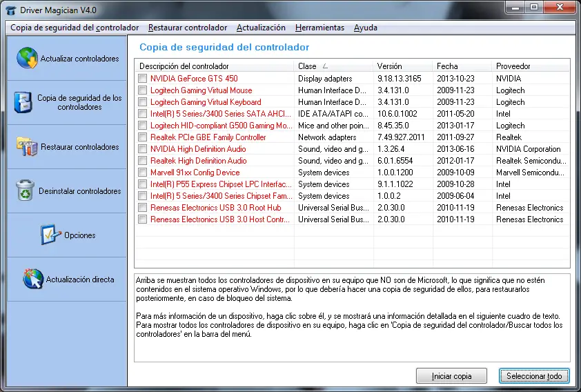This screenshot has width=581, height=392.
Task: Open Opciones sidebar label
Action: tap(79, 235)
